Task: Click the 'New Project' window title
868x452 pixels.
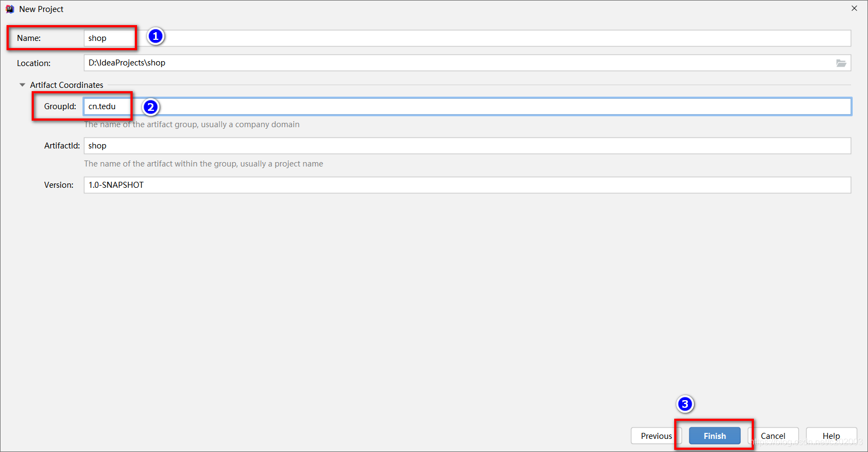Action: click(41, 9)
